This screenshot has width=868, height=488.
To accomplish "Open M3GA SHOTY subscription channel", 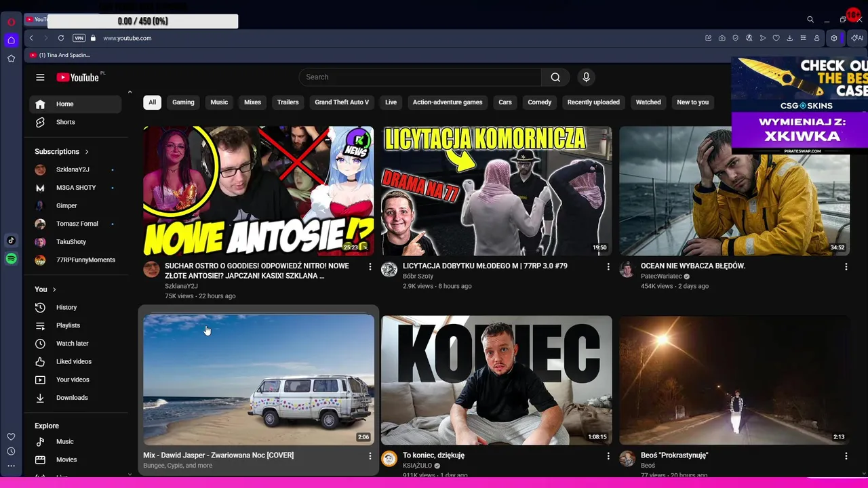I will [75, 188].
